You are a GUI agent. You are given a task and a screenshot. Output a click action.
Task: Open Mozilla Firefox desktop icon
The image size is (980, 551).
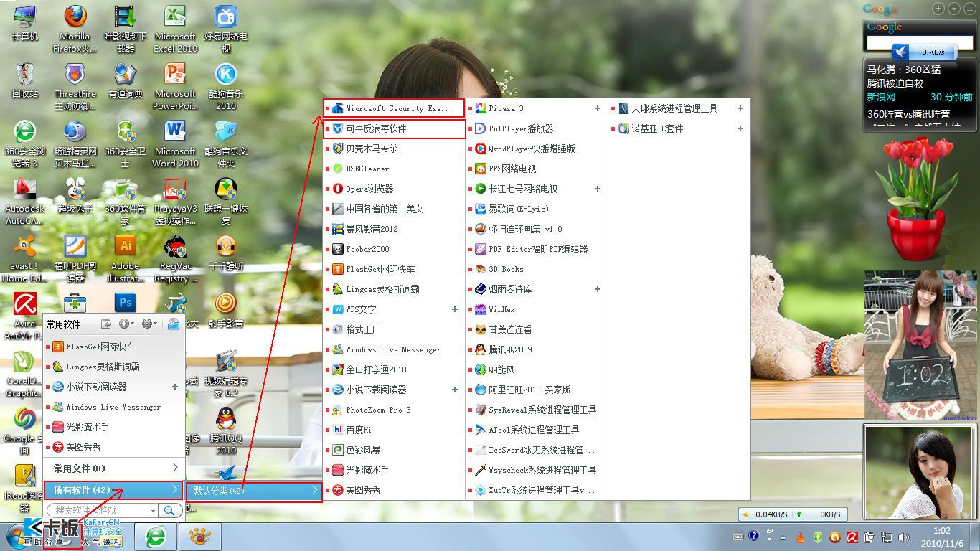pyautogui.click(x=75, y=29)
